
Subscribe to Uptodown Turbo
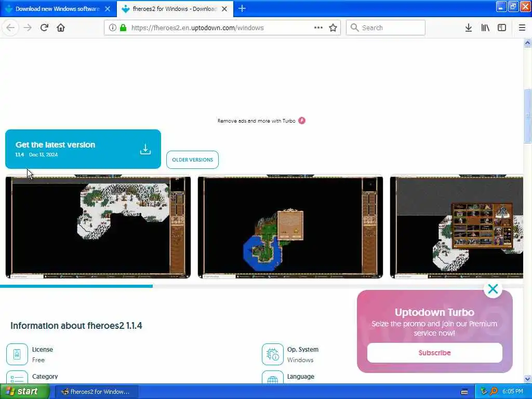[x=435, y=353]
